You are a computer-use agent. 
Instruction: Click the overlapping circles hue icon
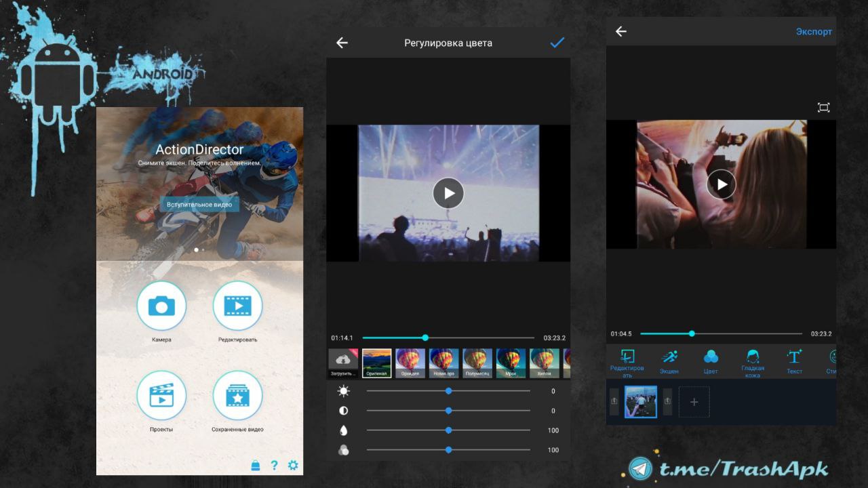click(344, 450)
